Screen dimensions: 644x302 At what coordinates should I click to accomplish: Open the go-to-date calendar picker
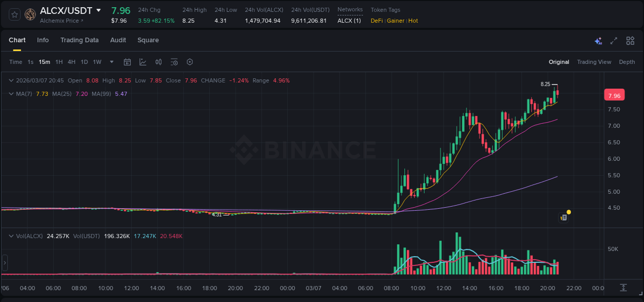coord(127,62)
